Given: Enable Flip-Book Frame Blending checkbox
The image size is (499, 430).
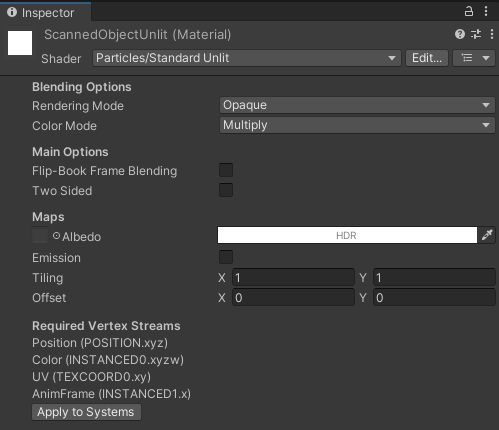Looking at the screenshot, I should [226, 170].
